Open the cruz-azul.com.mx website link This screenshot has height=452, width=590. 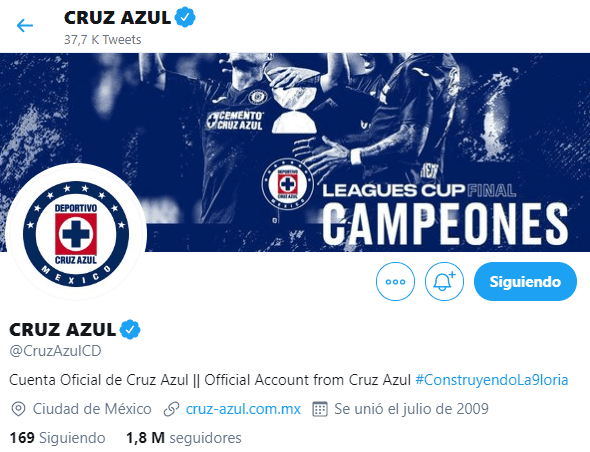[243, 409]
